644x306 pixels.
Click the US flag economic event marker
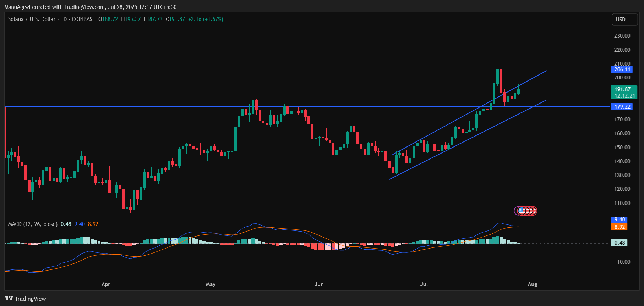pyautogui.click(x=522, y=211)
